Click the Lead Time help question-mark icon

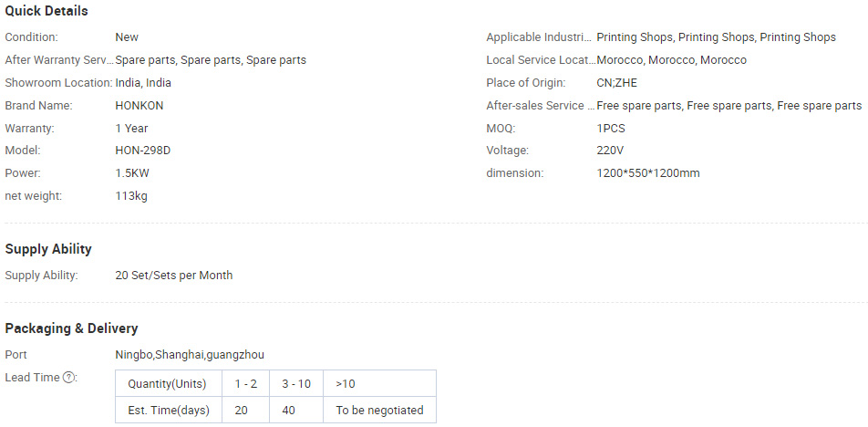click(68, 378)
